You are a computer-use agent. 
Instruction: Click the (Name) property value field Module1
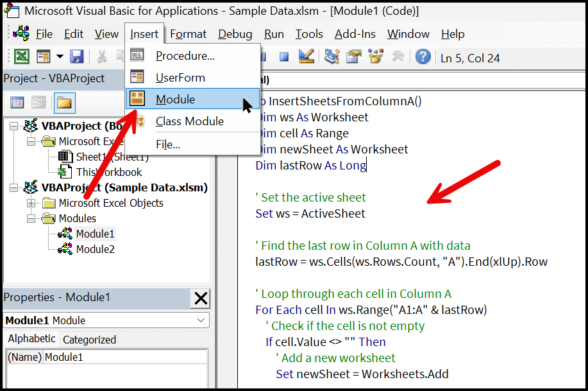click(x=125, y=357)
